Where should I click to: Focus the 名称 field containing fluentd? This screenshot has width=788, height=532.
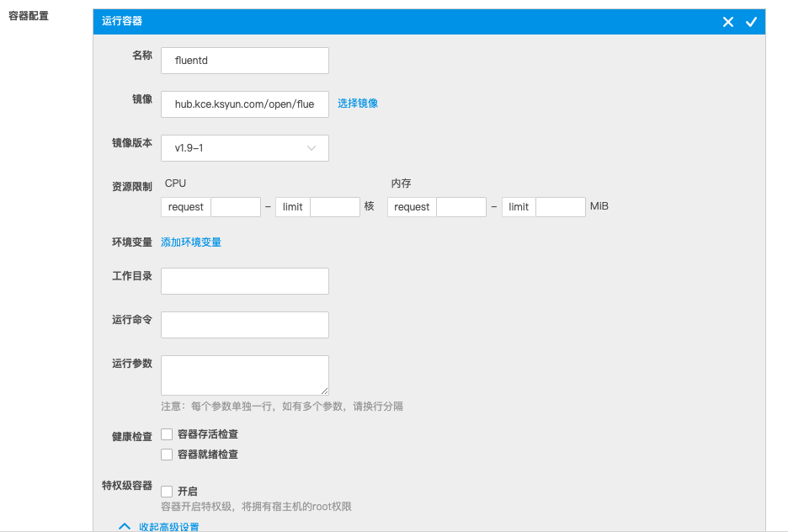click(x=244, y=61)
